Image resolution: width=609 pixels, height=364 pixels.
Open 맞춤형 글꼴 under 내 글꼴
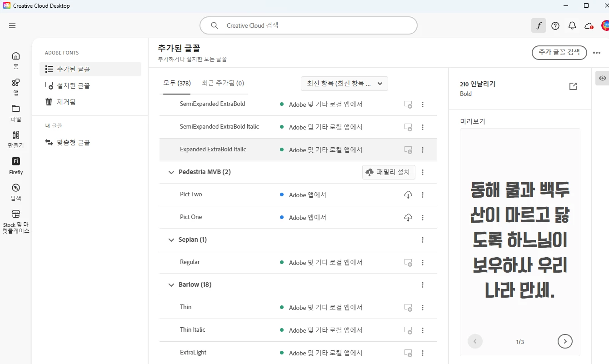click(x=90, y=142)
